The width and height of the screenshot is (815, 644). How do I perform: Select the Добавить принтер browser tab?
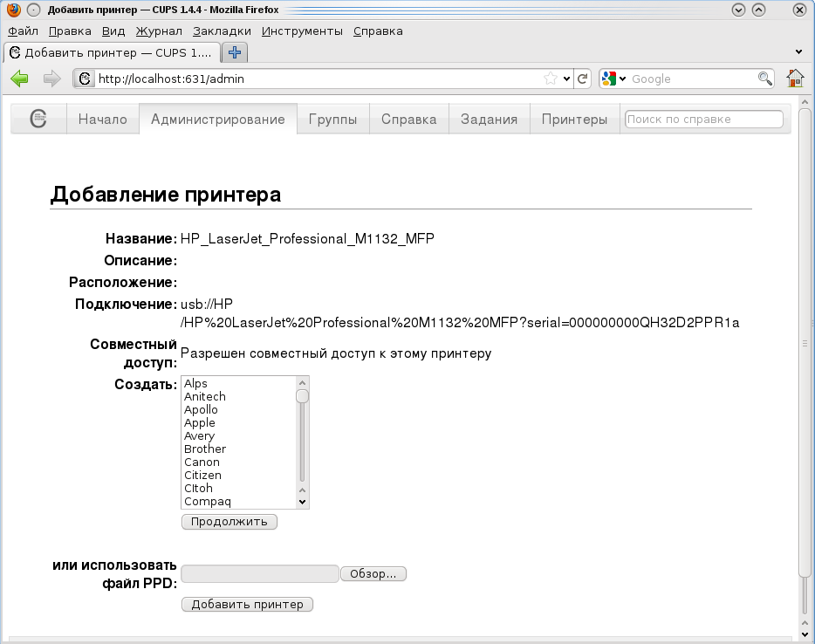(112, 52)
